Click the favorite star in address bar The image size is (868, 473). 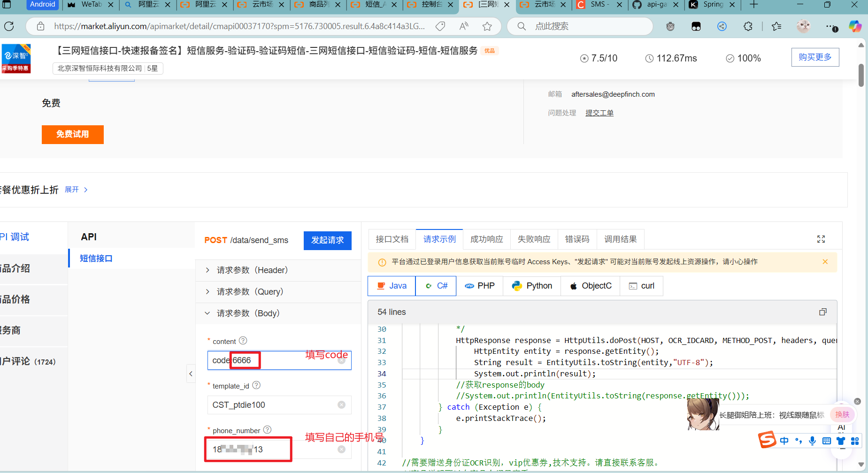click(x=487, y=26)
